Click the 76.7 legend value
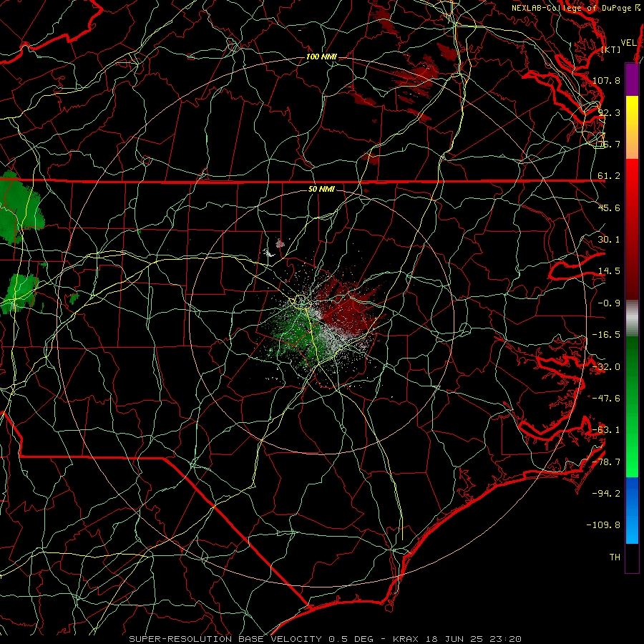The image size is (644, 644). [x=609, y=144]
